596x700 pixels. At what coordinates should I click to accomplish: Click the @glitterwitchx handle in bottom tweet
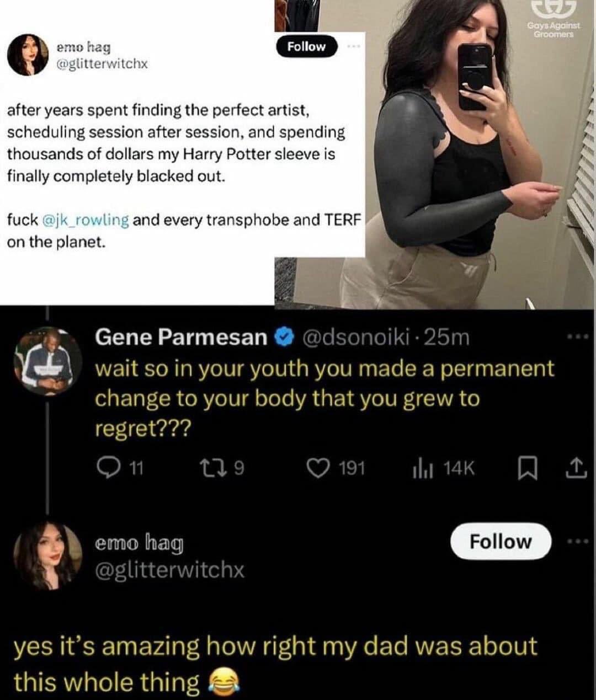pos(170,569)
